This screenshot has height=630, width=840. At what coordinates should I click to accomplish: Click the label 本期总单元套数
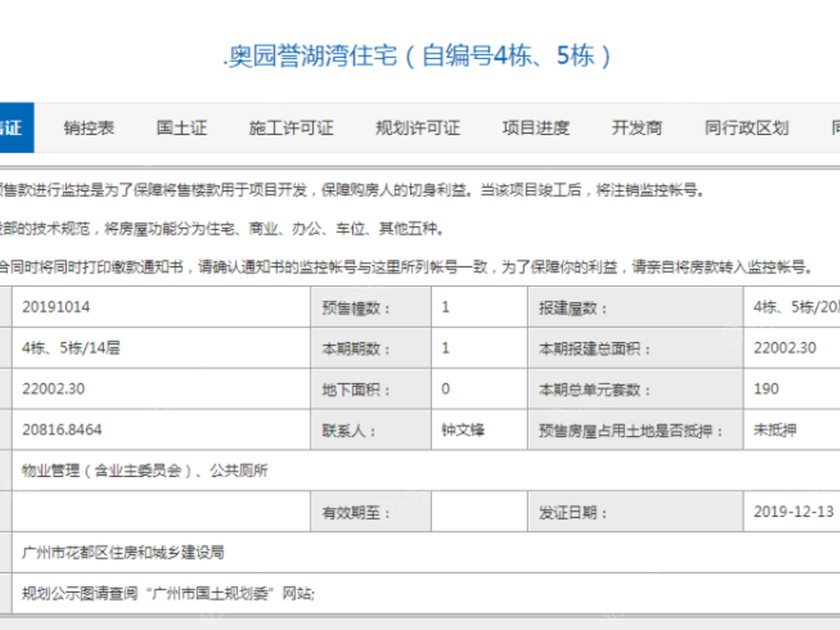595,389
